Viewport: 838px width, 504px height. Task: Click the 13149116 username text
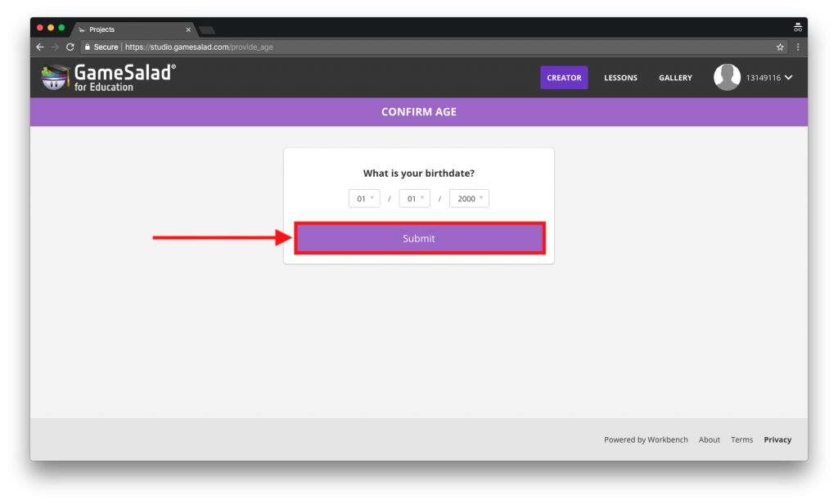point(764,78)
